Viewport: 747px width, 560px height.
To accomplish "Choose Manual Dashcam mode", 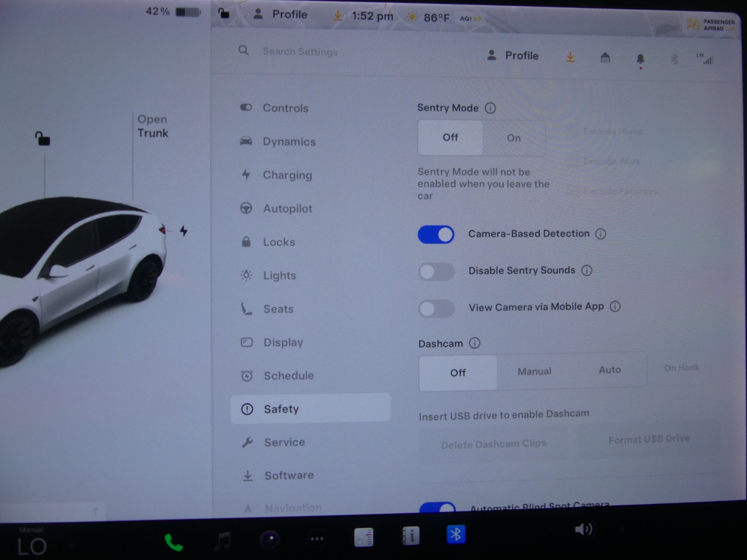I will pyautogui.click(x=534, y=371).
